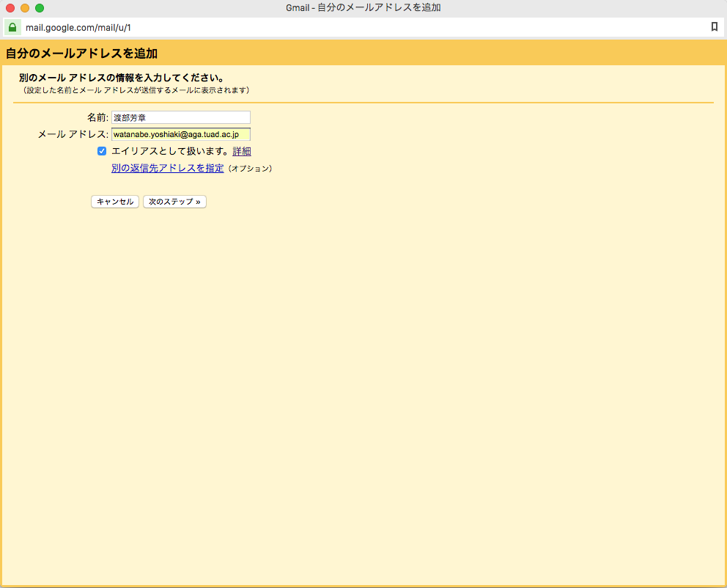
Task: Click the 自分のメールアドレスを追加 heading
Action: coord(81,54)
